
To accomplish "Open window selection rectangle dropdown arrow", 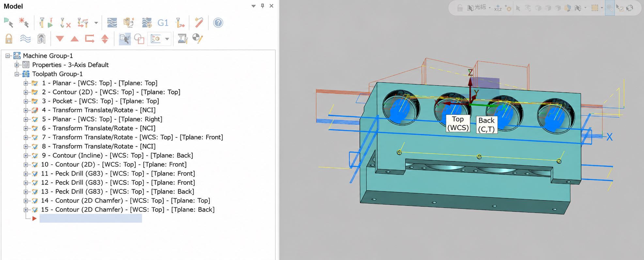I will click(x=602, y=8).
